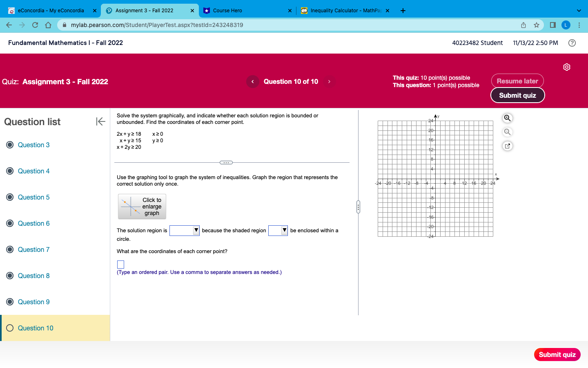Click the Question list heading
Screen dimensions: 588x368
tap(32, 122)
